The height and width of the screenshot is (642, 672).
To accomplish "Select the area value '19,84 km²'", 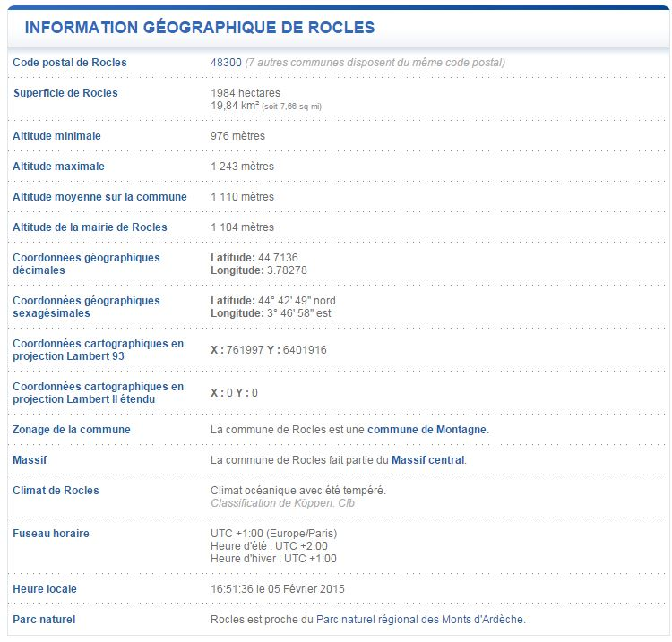I will point(235,106).
